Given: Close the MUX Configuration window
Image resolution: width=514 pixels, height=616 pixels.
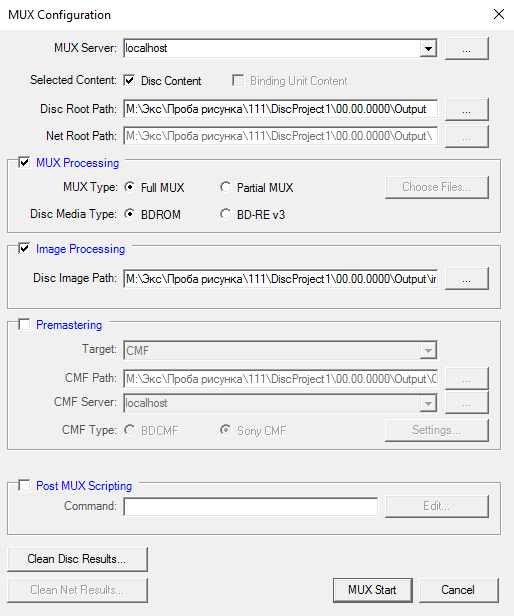Looking at the screenshot, I should point(499,14).
